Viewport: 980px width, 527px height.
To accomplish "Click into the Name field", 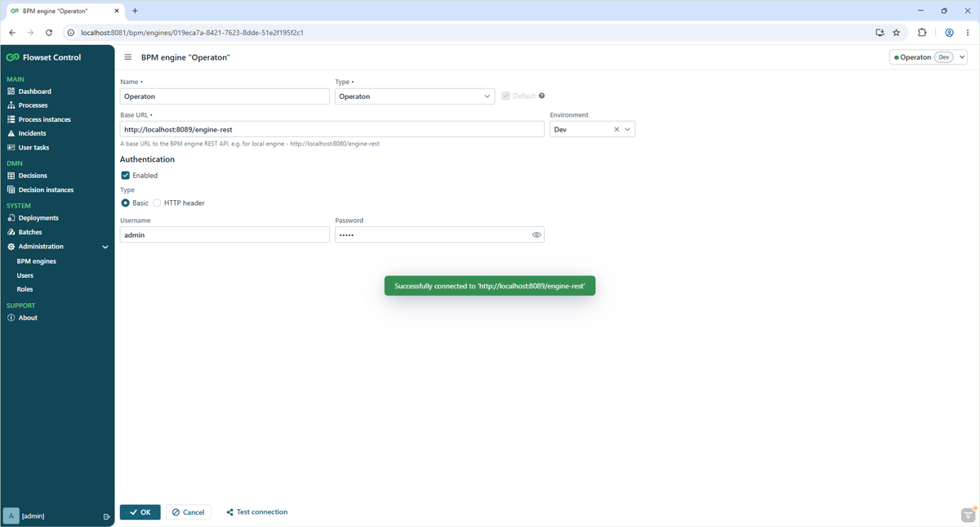I will pyautogui.click(x=225, y=96).
